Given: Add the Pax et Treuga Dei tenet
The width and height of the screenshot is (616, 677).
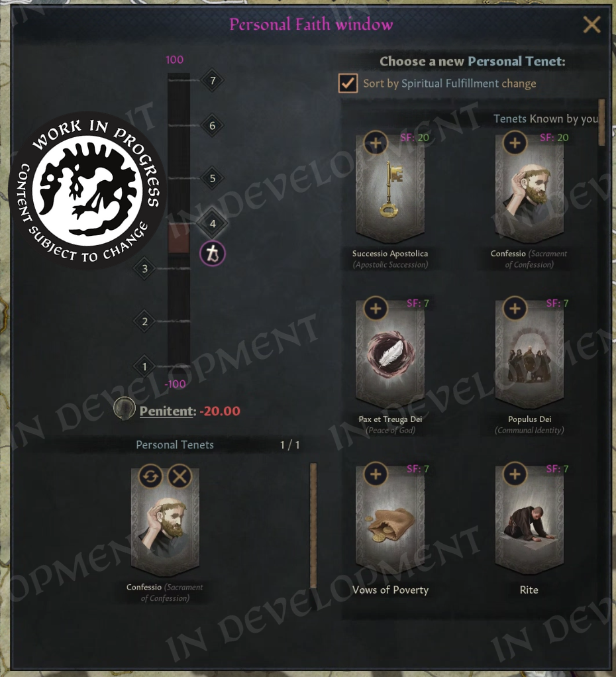Looking at the screenshot, I should tap(376, 308).
